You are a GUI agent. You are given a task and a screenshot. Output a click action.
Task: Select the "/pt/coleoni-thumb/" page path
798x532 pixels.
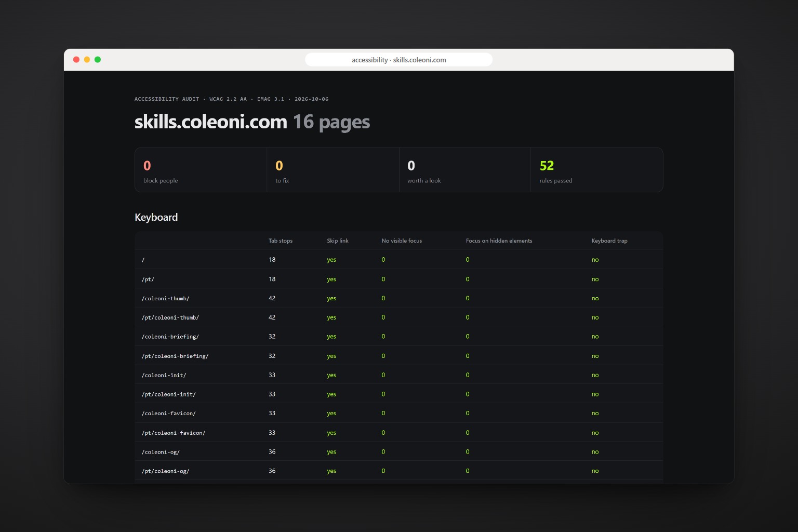(x=170, y=317)
